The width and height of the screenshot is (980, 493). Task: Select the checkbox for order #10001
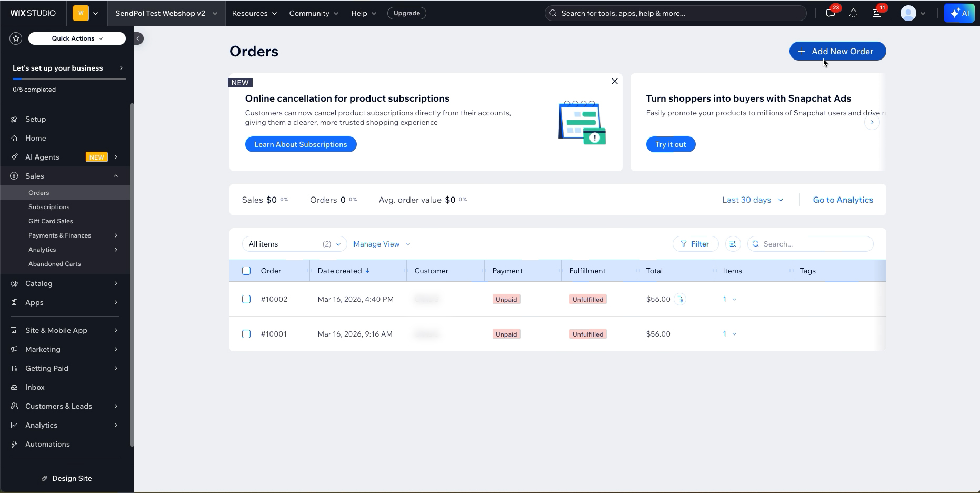pos(246,334)
